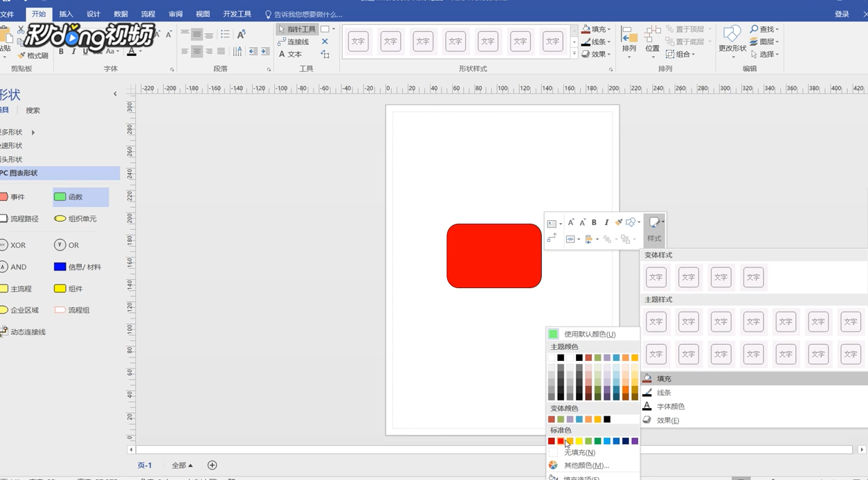The height and width of the screenshot is (480, 868).
Task: Expand 更多形状 More Shapes arrow
Action: (x=33, y=132)
